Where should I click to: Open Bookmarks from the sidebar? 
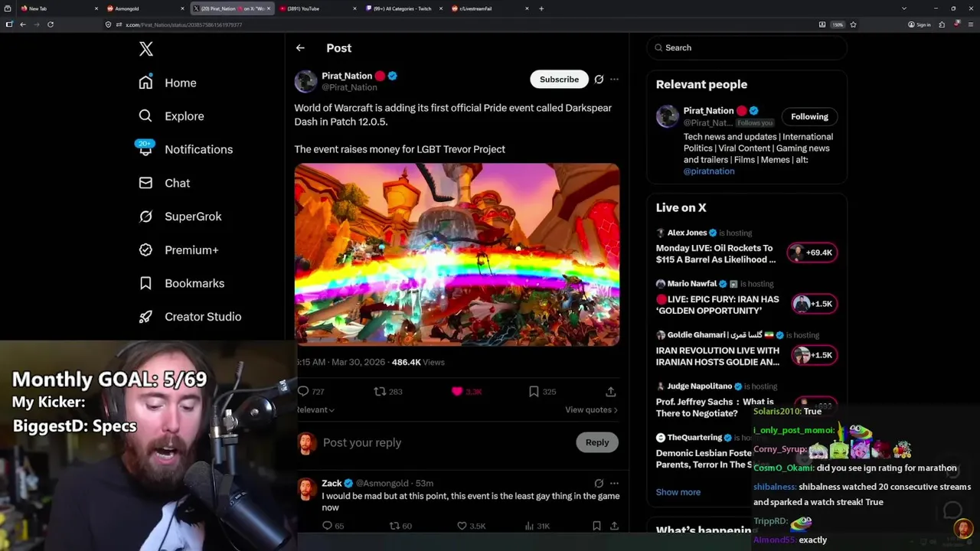[182, 283]
